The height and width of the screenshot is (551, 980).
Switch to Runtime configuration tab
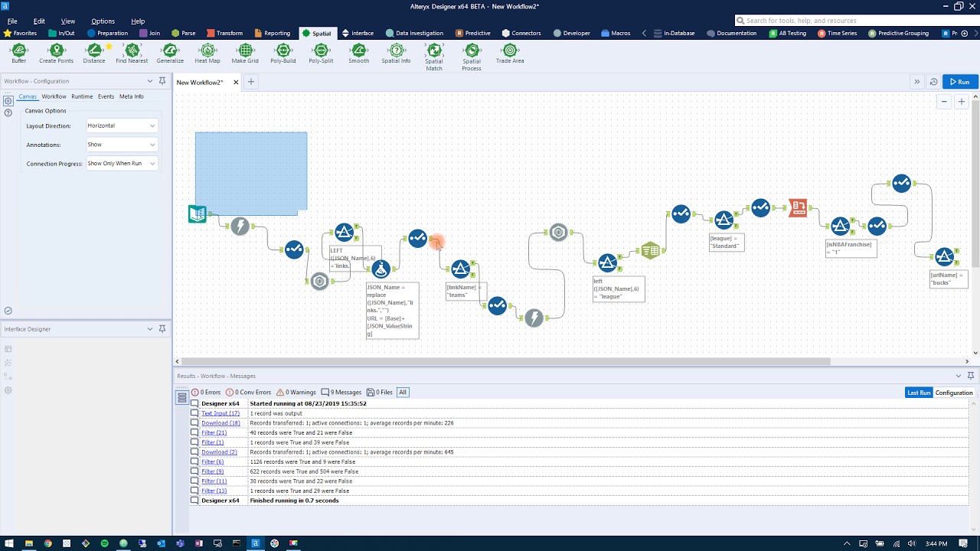(x=82, y=96)
